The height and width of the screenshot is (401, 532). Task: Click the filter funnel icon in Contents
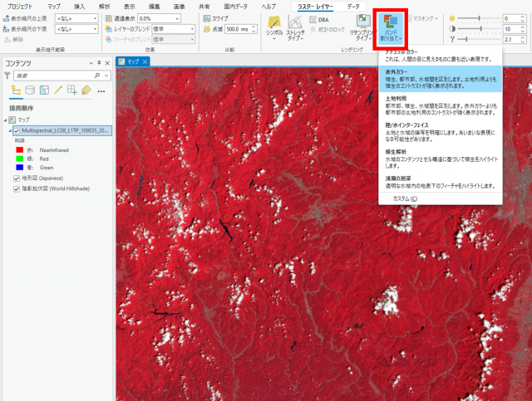pyautogui.click(x=7, y=76)
